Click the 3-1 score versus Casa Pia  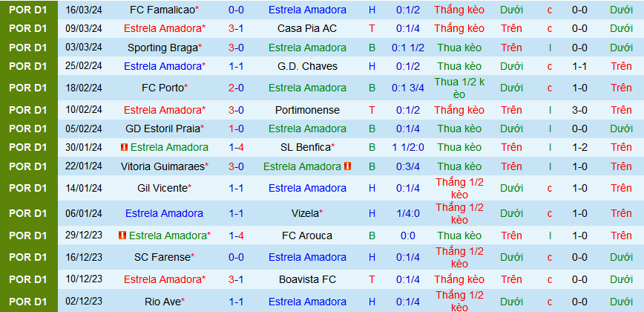(x=237, y=28)
